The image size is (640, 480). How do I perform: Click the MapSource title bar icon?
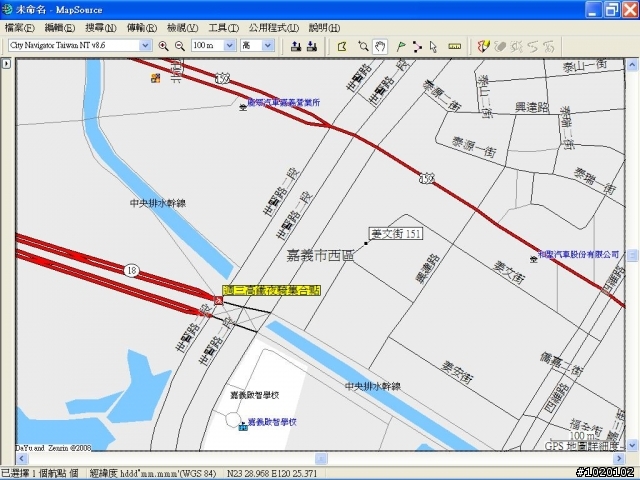point(7,10)
